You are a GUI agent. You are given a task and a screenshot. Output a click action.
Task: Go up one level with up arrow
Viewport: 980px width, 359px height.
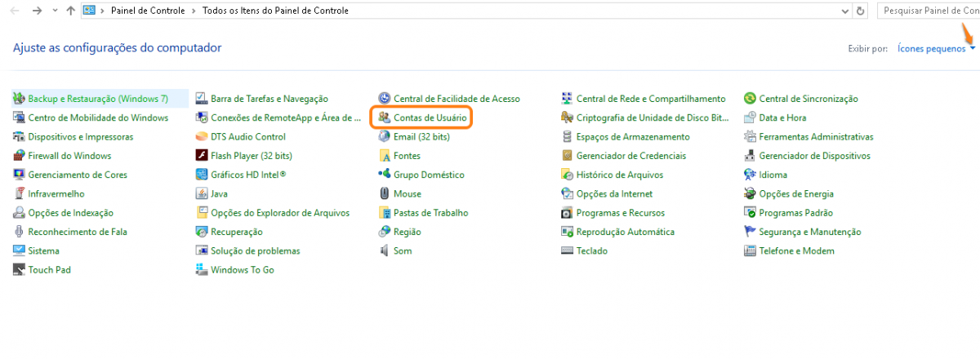pos(71,11)
